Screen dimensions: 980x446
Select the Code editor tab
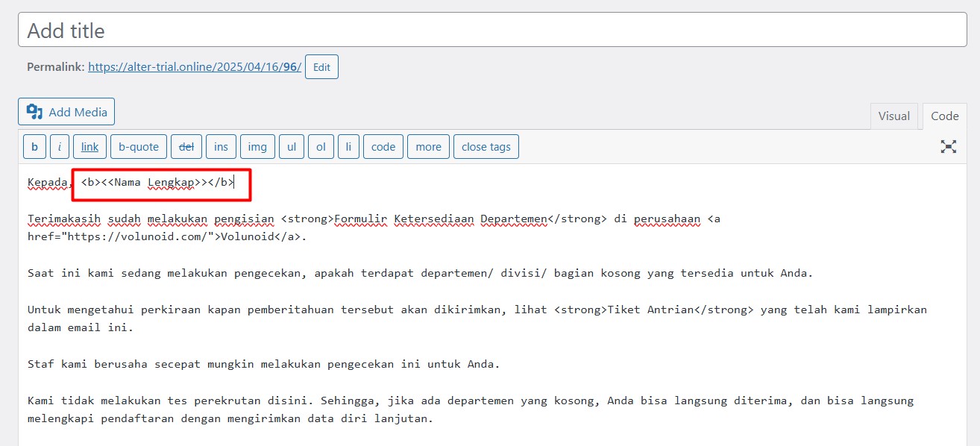[x=945, y=116]
